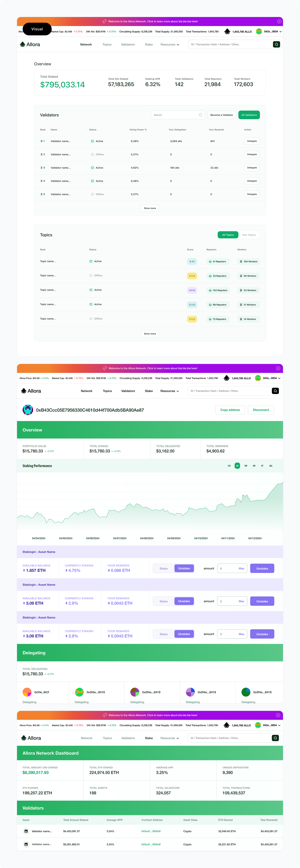Click the validator image icon in the 32,049.45 ETH row
This screenshot has height=868, width=300.
(x=26, y=831)
